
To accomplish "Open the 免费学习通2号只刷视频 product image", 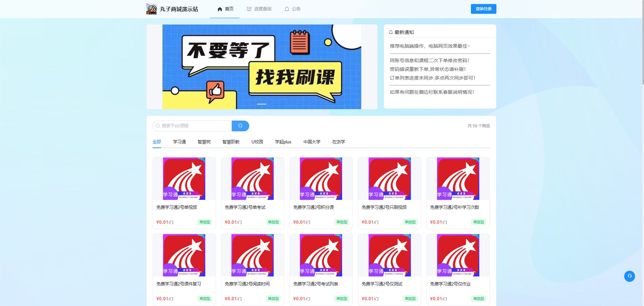I will point(390,179).
